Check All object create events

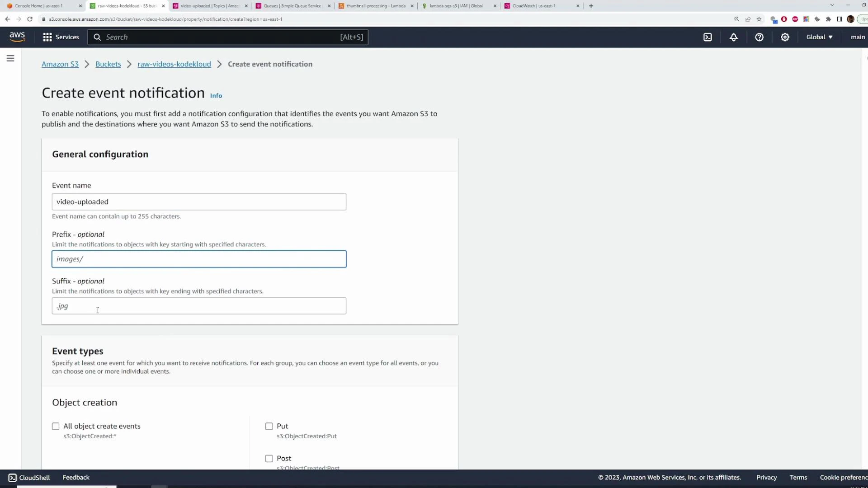tap(56, 426)
